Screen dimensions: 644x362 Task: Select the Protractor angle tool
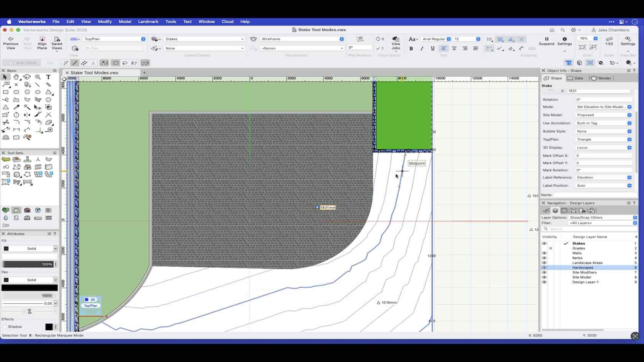(5, 137)
